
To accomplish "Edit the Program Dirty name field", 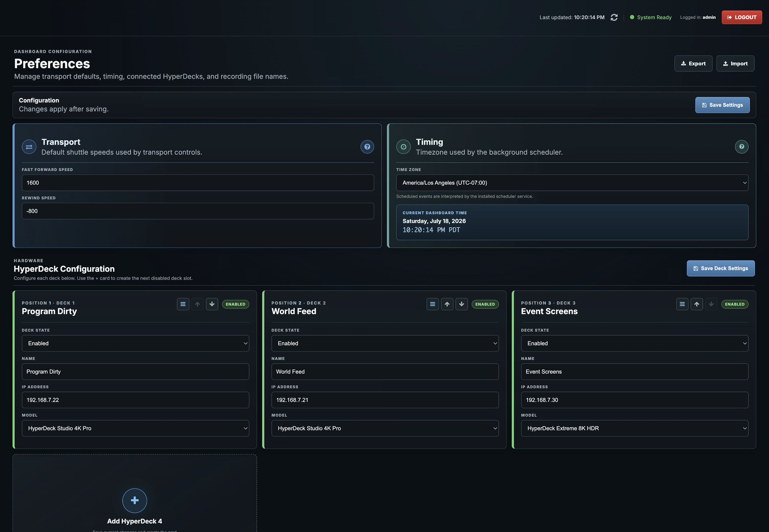I will tap(135, 372).
